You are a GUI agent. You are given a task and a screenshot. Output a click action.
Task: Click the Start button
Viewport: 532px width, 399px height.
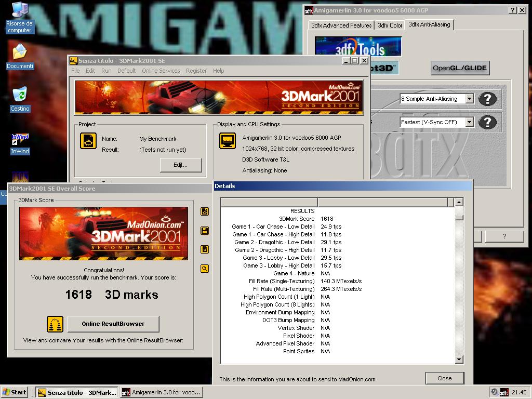(14, 392)
